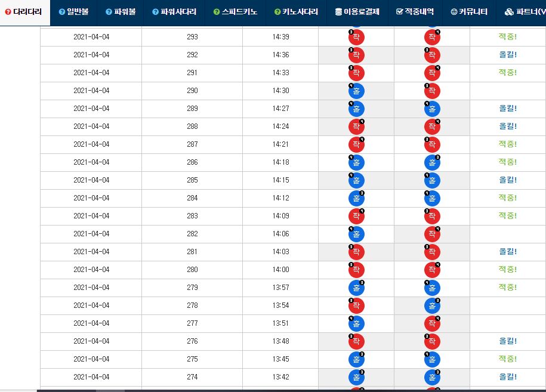The height and width of the screenshot is (392, 546).
Task: Select the 파워사다리 menu item
Action: coord(174,12)
